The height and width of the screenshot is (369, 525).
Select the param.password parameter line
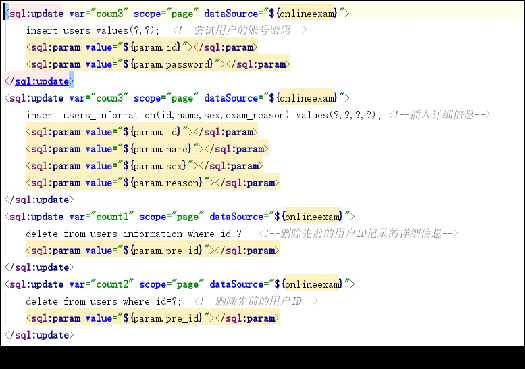coord(158,64)
